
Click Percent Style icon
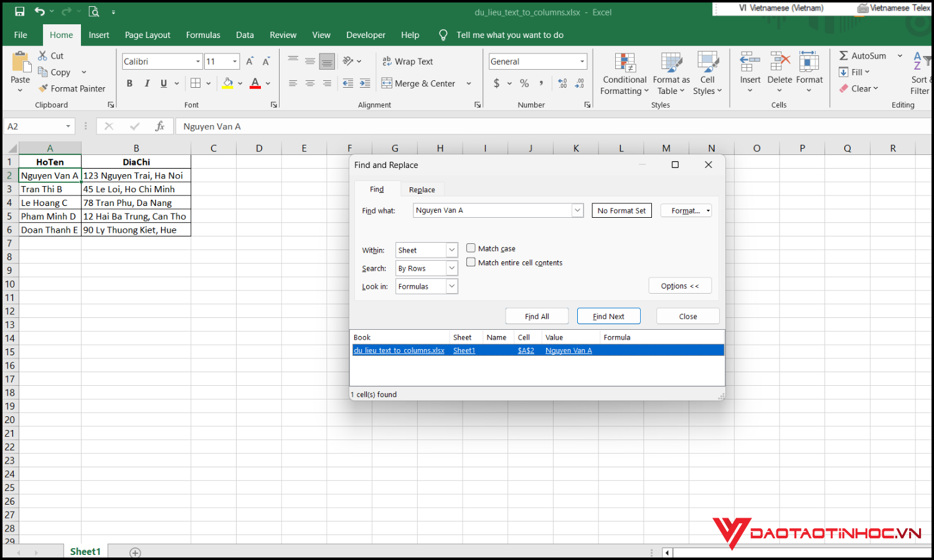tap(524, 83)
